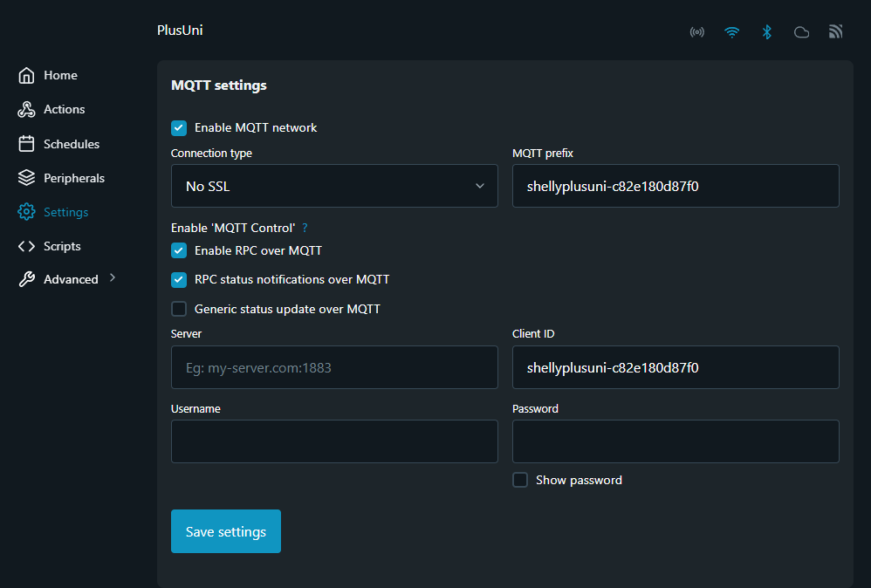Expand the Advanced menu chevron
Screen dimensions: 871x588
pyautogui.click(x=113, y=279)
